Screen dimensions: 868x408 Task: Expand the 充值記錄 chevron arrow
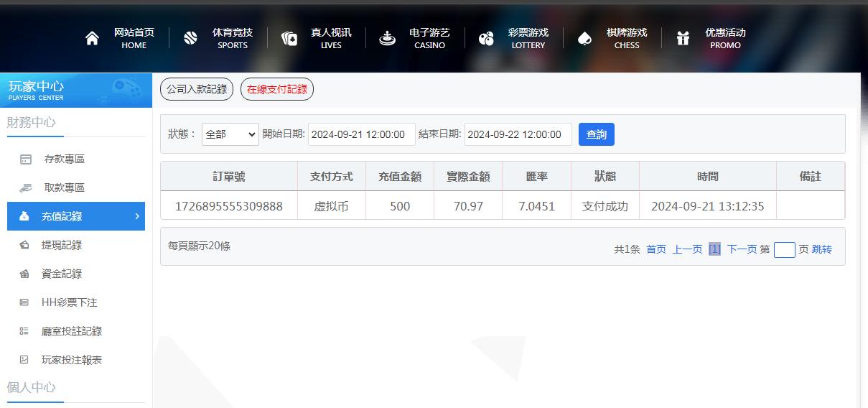point(136,216)
